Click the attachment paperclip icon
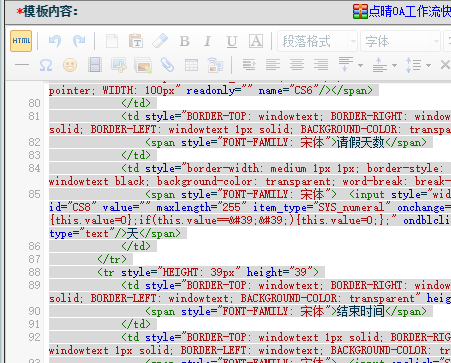 (167, 65)
